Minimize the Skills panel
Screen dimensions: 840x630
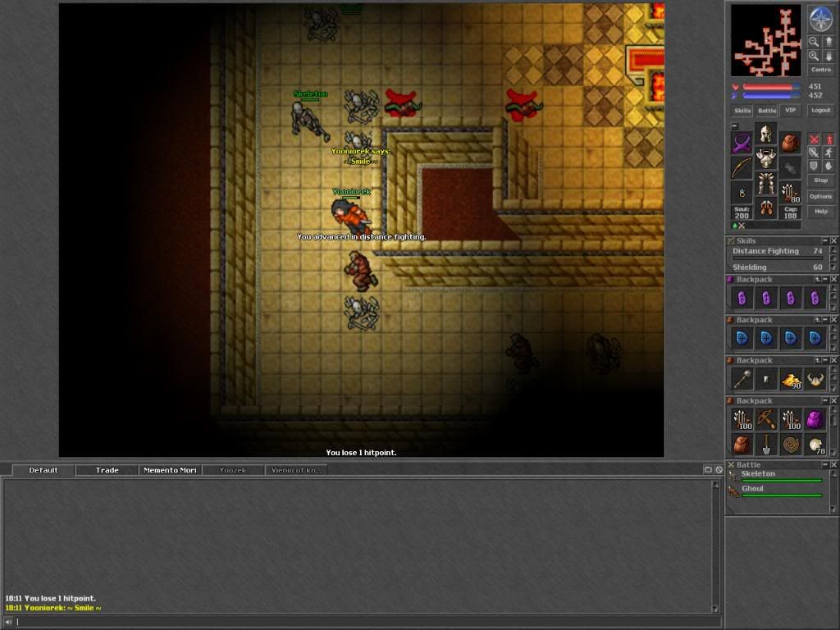click(825, 240)
